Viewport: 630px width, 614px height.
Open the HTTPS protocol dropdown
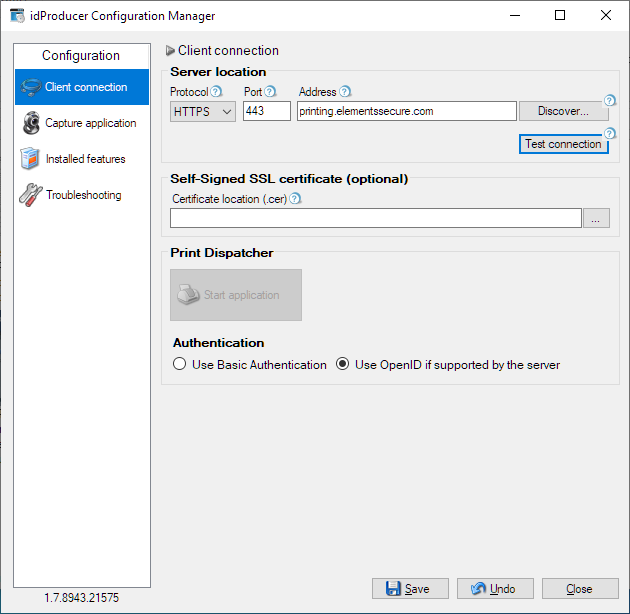click(203, 112)
